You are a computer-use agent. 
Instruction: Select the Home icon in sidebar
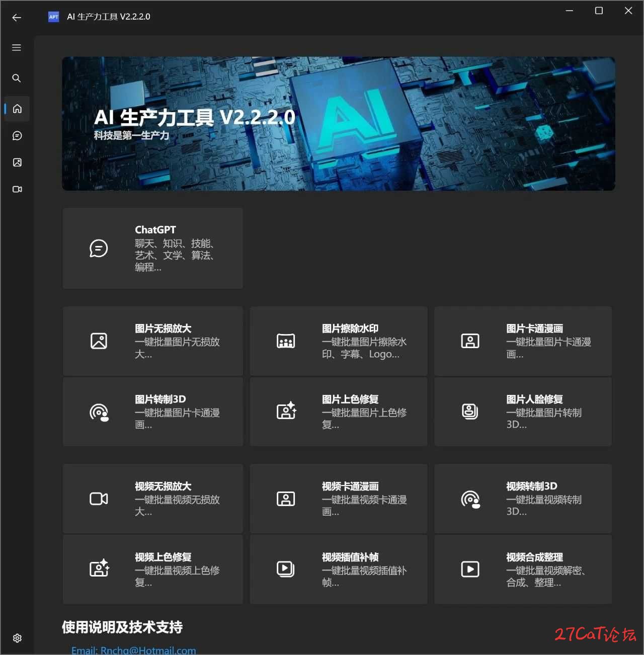(x=17, y=109)
